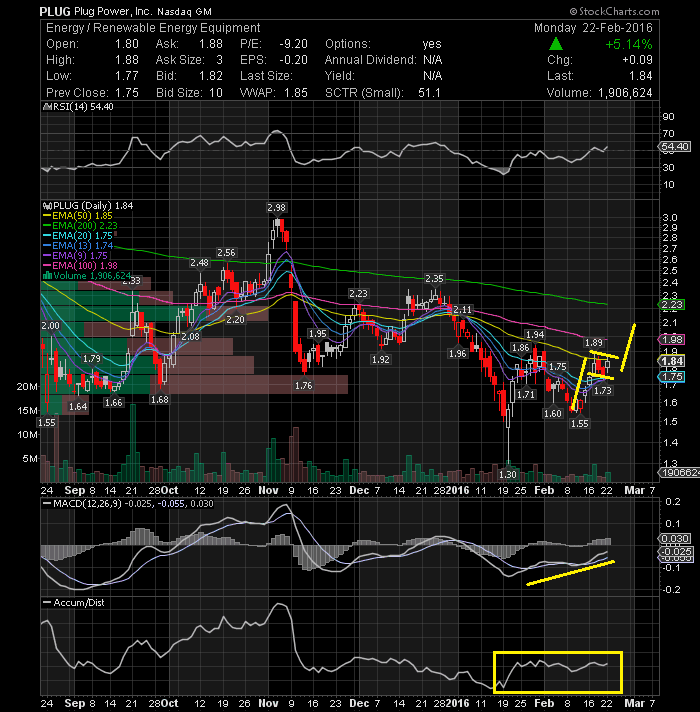Click the 2.35 price label
This screenshot has height=712, width=700.
tap(434, 278)
